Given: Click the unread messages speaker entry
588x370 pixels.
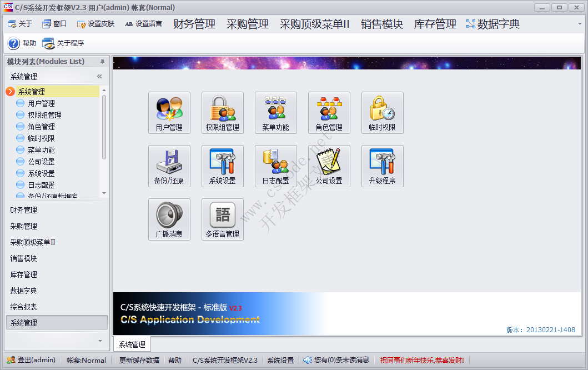Looking at the screenshot, I should [x=336, y=360].
